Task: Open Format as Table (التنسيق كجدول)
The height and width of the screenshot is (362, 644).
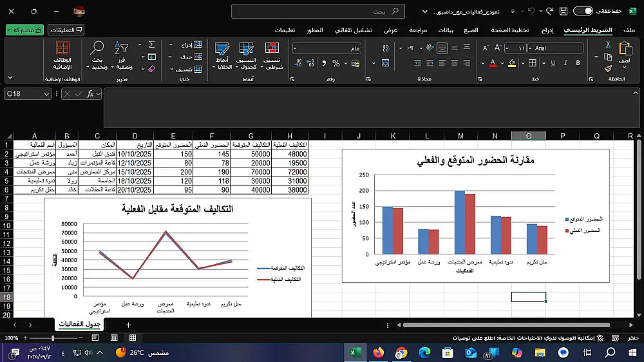Action: click(247, 56)
